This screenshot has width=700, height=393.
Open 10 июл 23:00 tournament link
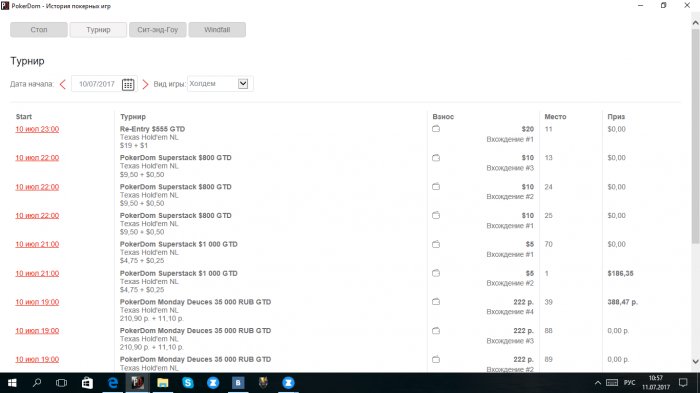pos(37,129)
